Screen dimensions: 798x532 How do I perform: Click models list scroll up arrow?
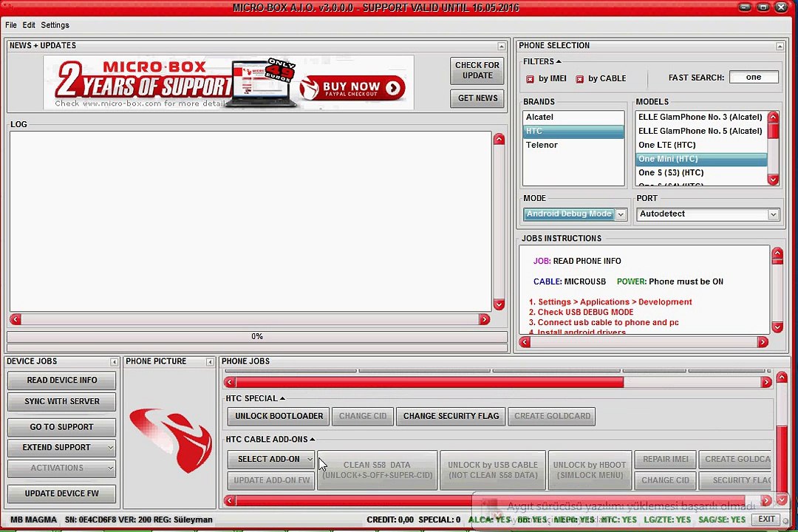tap(773, 117)
